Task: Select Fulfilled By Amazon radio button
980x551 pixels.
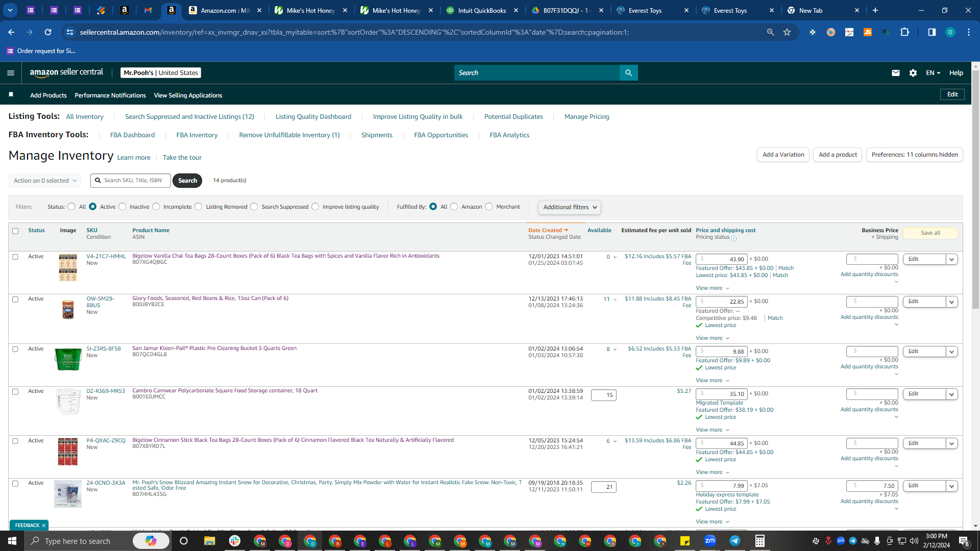Action: click(x=454, y=207)
